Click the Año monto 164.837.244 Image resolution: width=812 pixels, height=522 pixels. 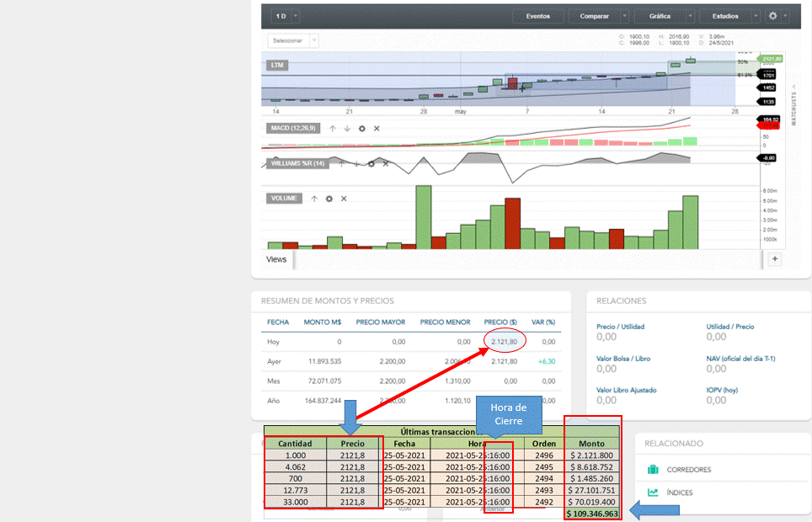coord(323,401)
